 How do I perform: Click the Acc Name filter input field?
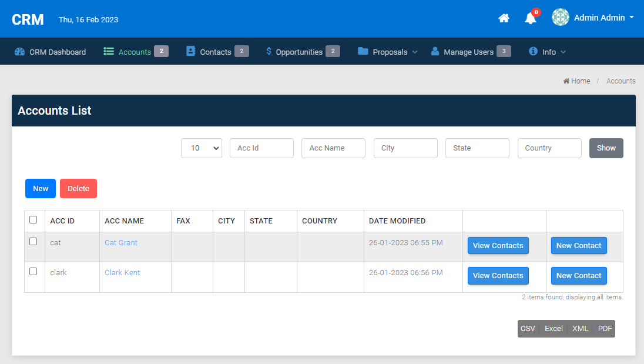[x=333, y=148]
